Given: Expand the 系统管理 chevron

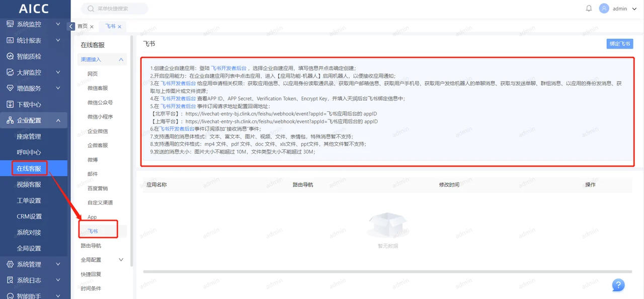Looking at the screenshot, I should (x=58, y=264).
